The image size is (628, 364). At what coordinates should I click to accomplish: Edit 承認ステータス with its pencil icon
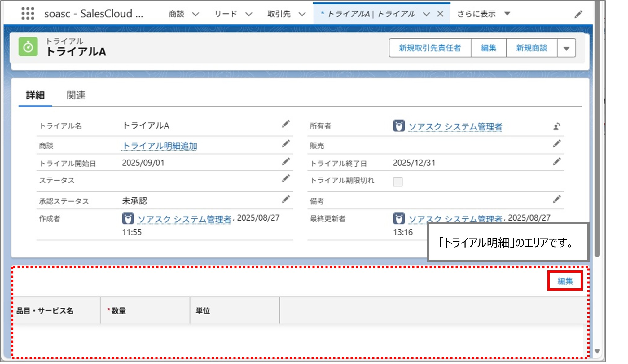[x=286, y=200]
